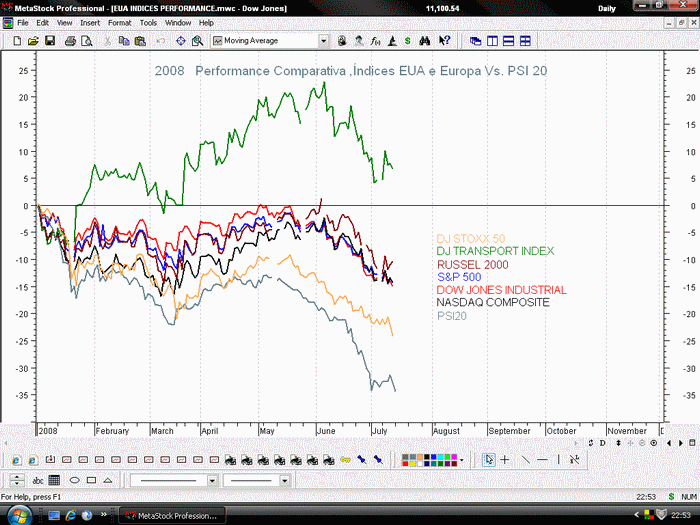The width and height of the screenshot is (700, 525).
Task: Launch The Explorer binoculars icon
Action: (x=425, y=41)
